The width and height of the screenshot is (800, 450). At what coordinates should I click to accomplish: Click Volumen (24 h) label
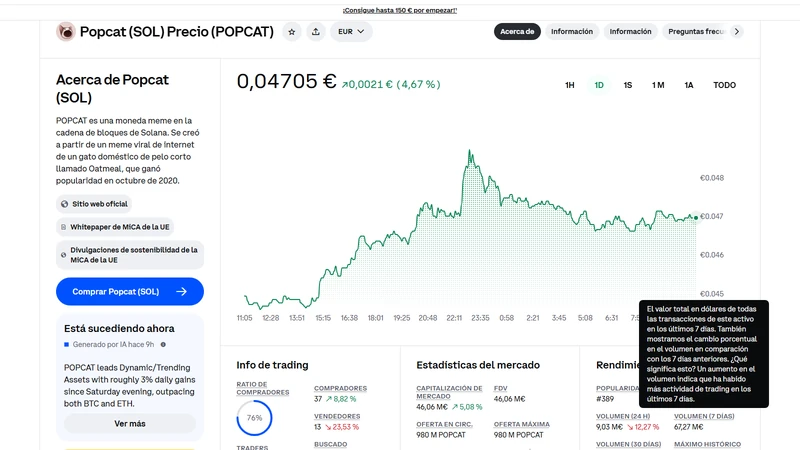tap(623, 416)
